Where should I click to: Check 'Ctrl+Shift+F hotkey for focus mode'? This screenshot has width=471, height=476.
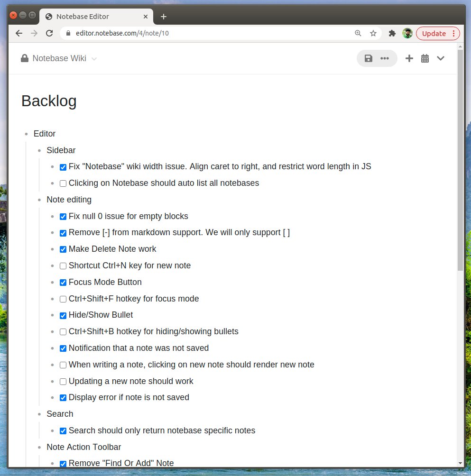pos(63,299)
